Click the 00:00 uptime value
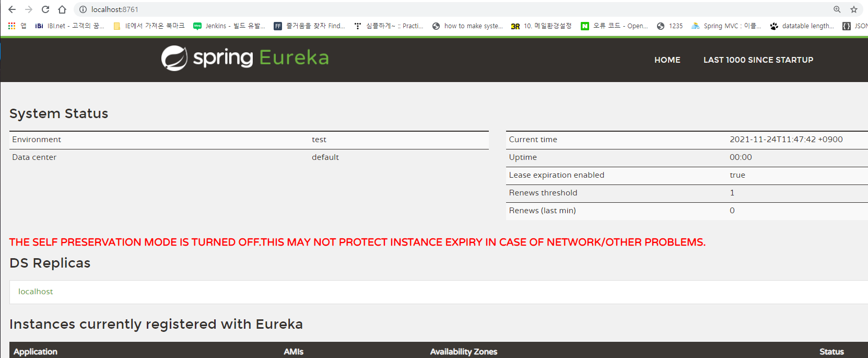Viewport: 868px width, 358px height. click(741, 157)
